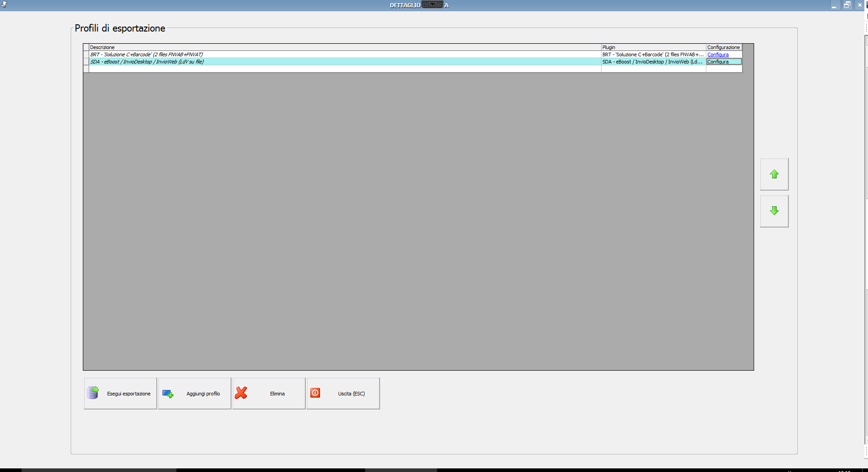Click BRT plugin cell in Plugin column
The height and width of the screenshot is (472, 868).
point(653,54)
